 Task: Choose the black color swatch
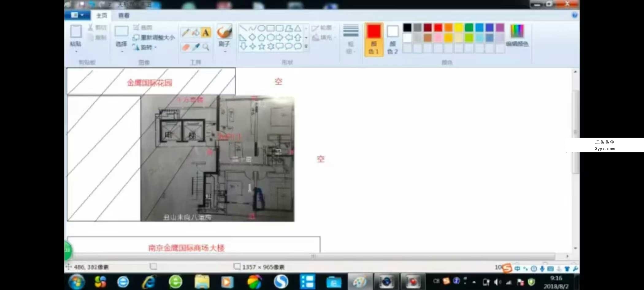click(407, 28)
